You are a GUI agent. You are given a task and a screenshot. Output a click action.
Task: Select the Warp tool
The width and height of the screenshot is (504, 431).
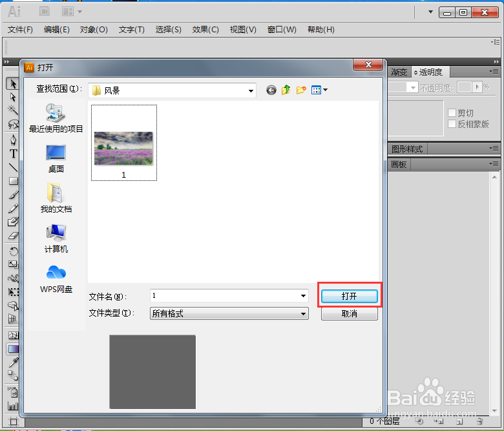pos(13,279)
